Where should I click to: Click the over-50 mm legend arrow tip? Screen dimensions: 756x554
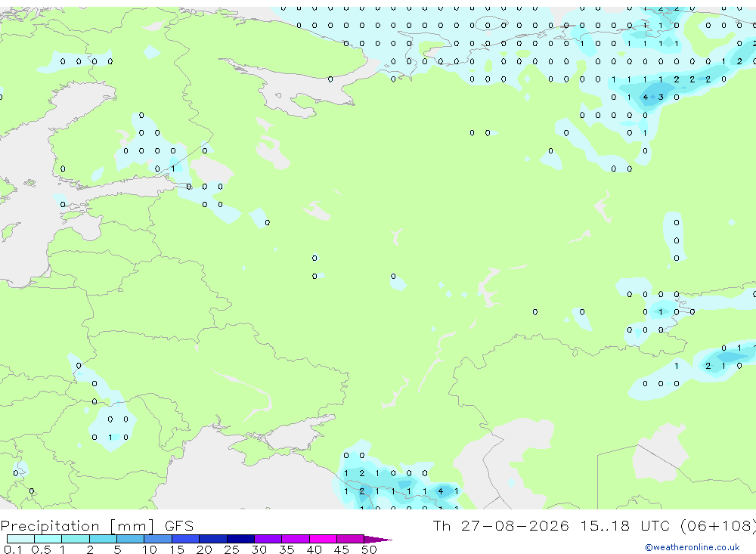[x=379, y=540]
